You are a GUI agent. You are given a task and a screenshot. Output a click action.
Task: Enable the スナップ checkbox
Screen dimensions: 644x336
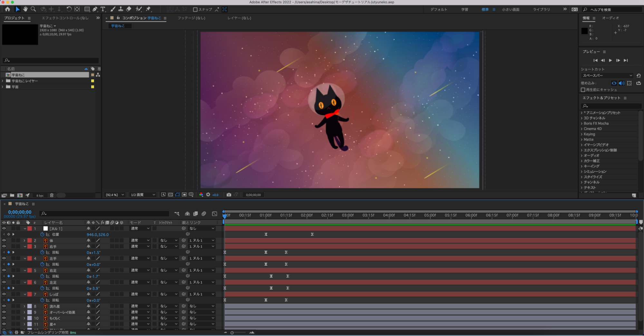(x=195, y=9)
